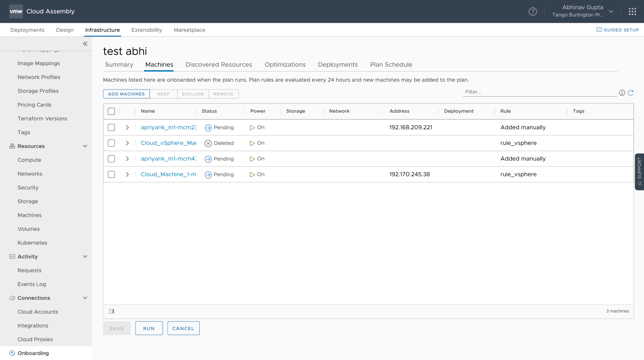The image size is (644, 360).
Task: Check the Cloud_vSphere_Mac row checkbox
Action: pyautogui.click(x=111, y=143)
